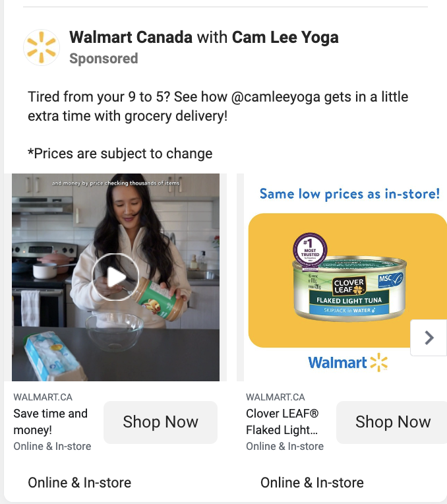Click Shop Now under Save time and money
Viewport: 447px width, 504px height.
click(x=160, y=422)
